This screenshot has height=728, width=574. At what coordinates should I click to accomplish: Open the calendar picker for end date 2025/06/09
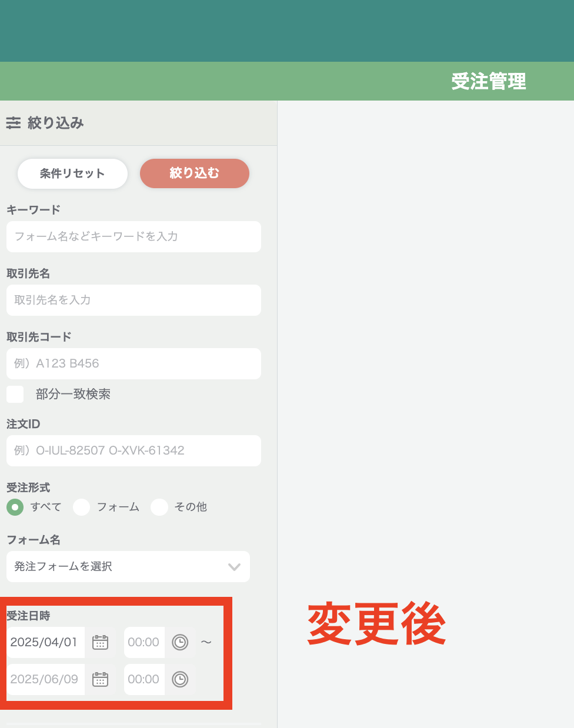(x=101, y=679)
